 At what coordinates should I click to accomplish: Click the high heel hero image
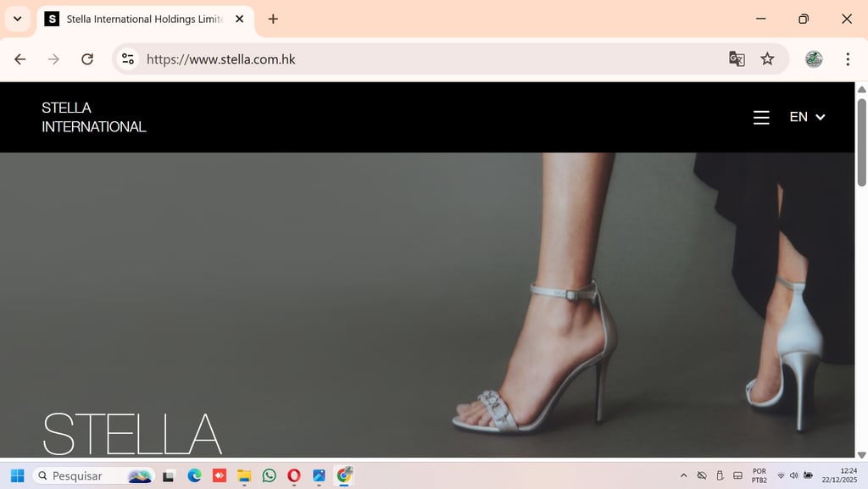pyautogui.click(x=427, y=305)
